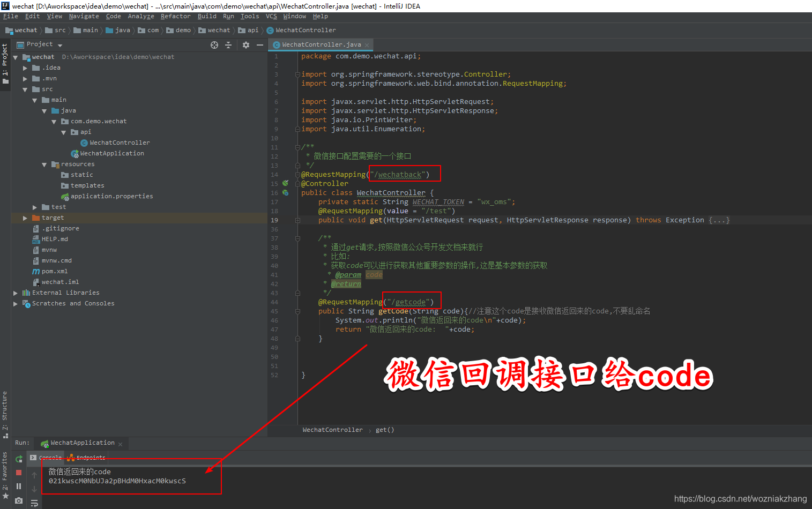Open the Navigate menu
Image resolution: width=812 pixels, height=509 pixels.
click(x=84, y=17)
